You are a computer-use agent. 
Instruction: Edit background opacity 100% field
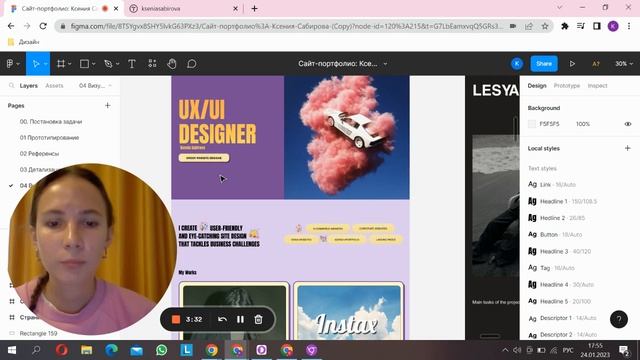(583, 124)
